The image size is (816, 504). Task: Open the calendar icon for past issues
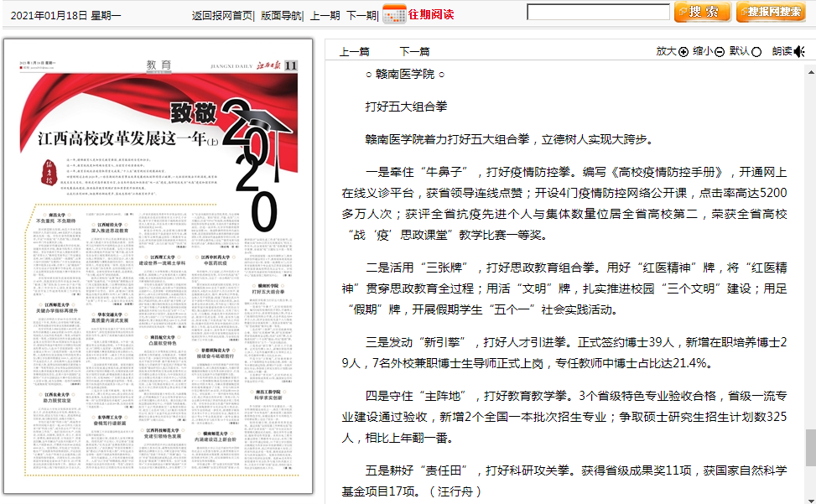[394, 14]
